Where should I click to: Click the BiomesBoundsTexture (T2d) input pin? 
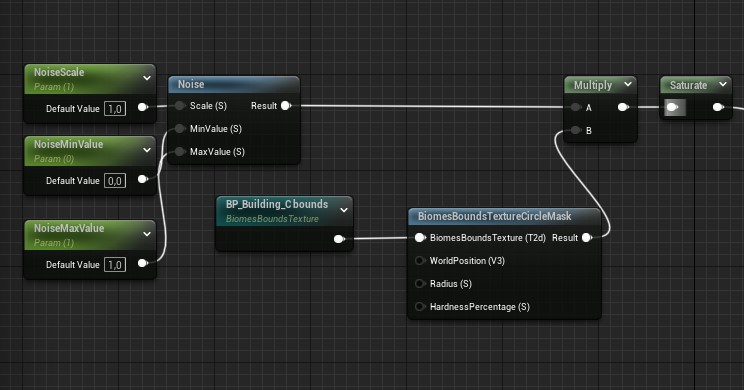click(420, 237)
